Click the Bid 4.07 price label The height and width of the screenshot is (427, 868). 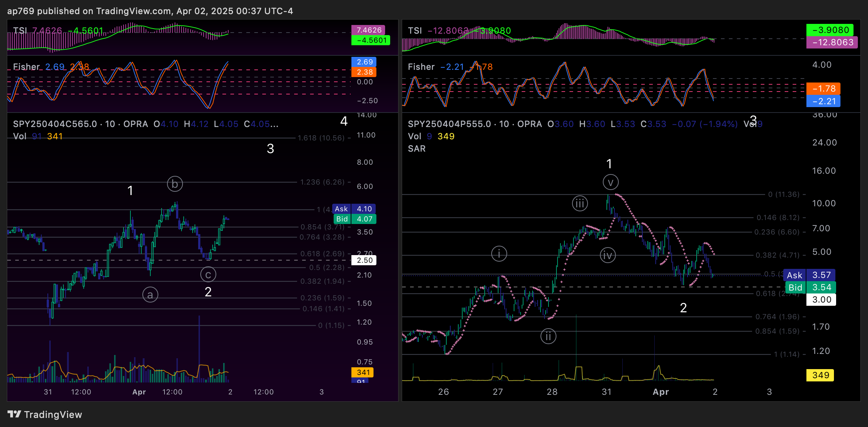point(355,219)
